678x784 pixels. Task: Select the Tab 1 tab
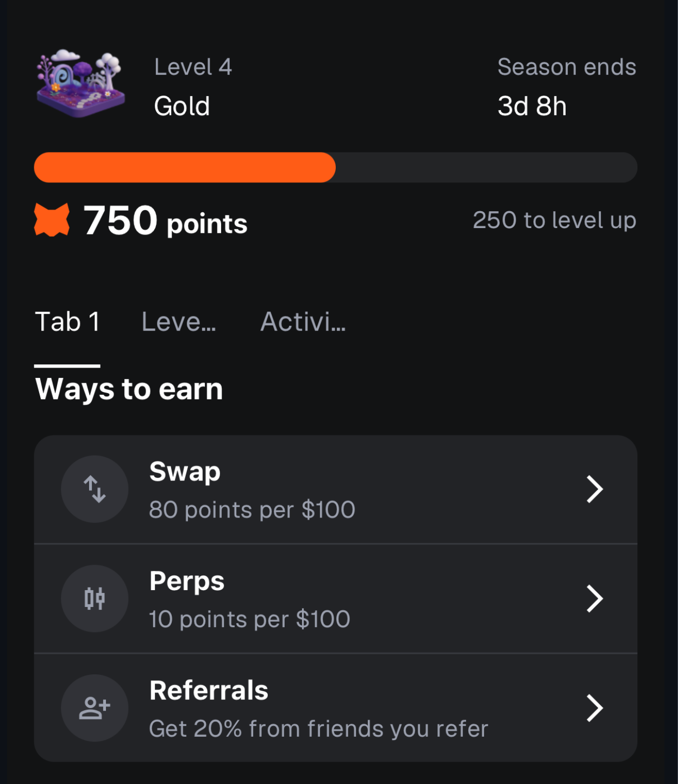[67, 322]
